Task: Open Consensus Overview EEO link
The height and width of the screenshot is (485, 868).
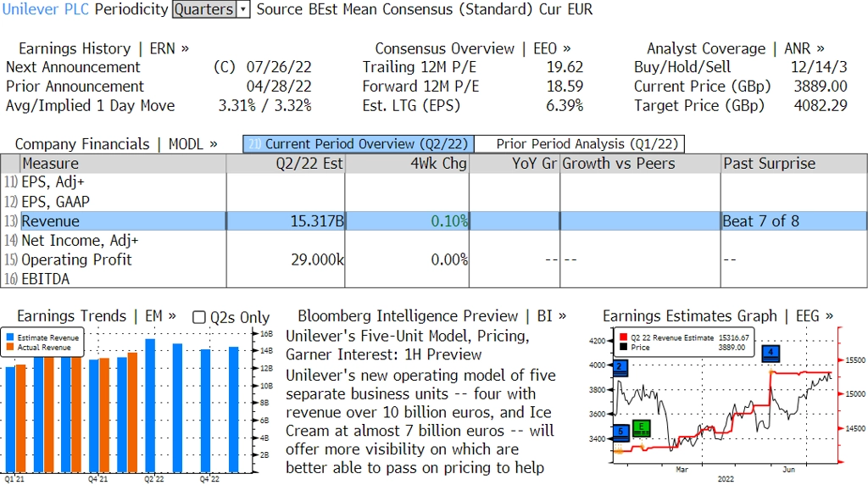Action: pyautogui.click(x=473, y=48)
